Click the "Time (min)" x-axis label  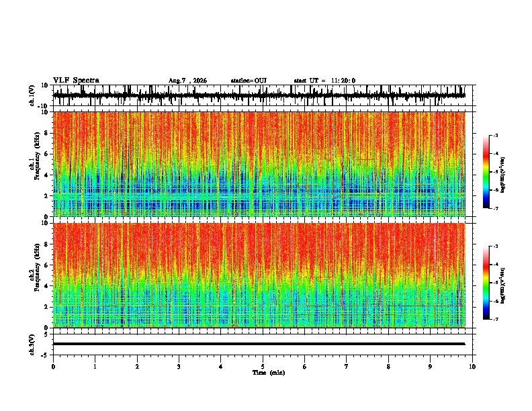click(269, 373)
